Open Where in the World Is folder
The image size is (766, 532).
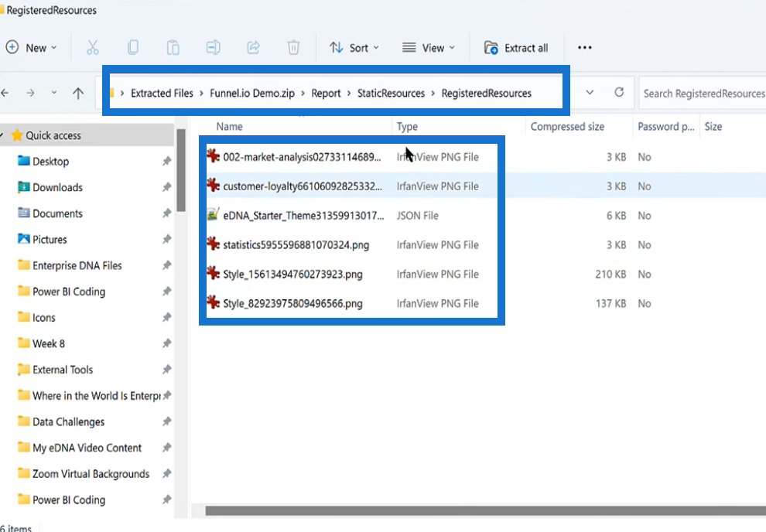click(x=96, y=396)
